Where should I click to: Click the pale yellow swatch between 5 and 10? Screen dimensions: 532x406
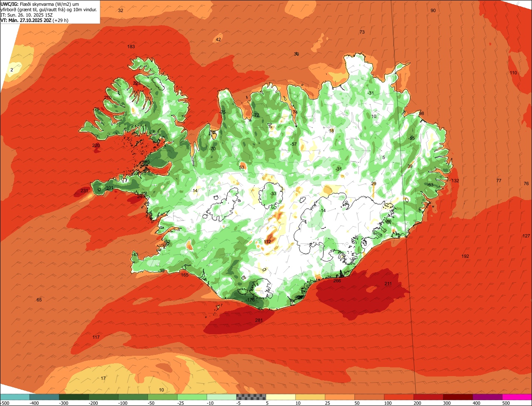[x=280, y=397]
